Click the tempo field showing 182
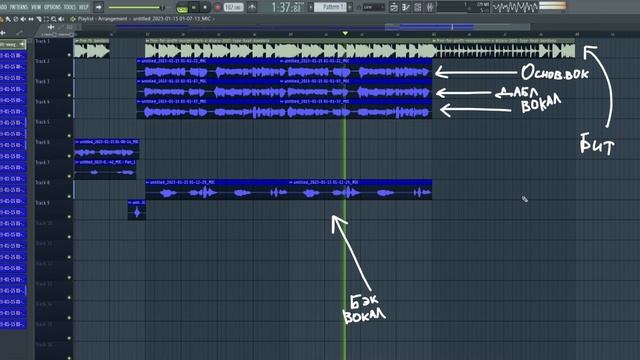Viewport: 640px width, 360px height. coord(233,7)
